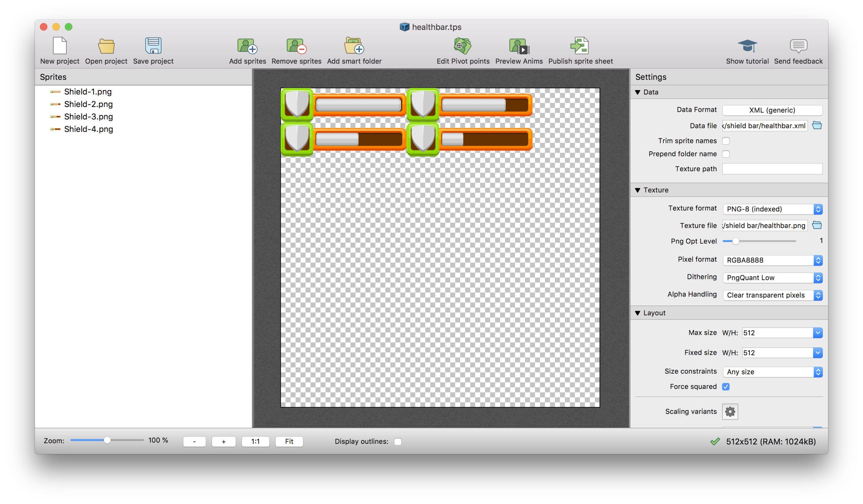The image size is (863, 504).
Task: Click the Data file path field
Action: coord(765,126)
